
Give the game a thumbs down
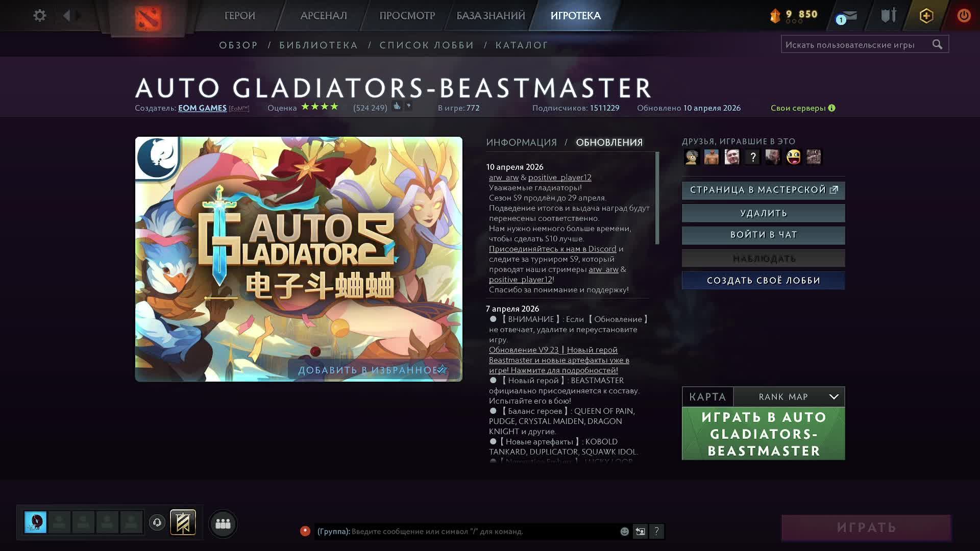point(408,106)
